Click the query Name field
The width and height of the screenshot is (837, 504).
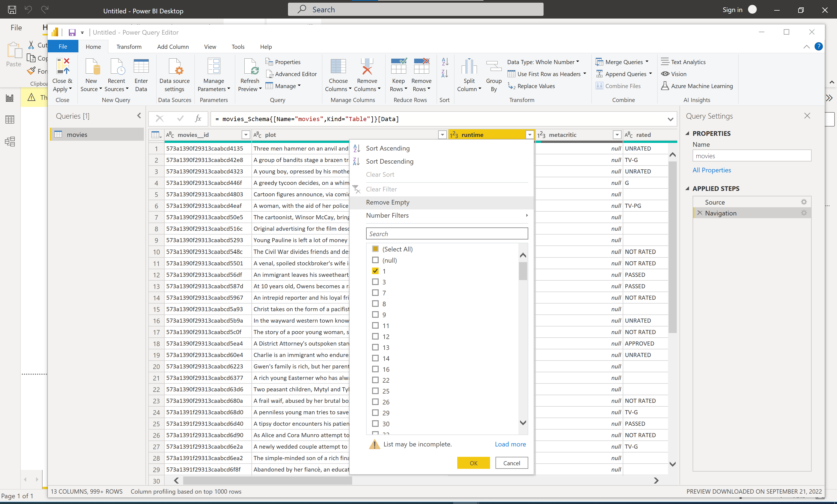(x=752, y=156)
